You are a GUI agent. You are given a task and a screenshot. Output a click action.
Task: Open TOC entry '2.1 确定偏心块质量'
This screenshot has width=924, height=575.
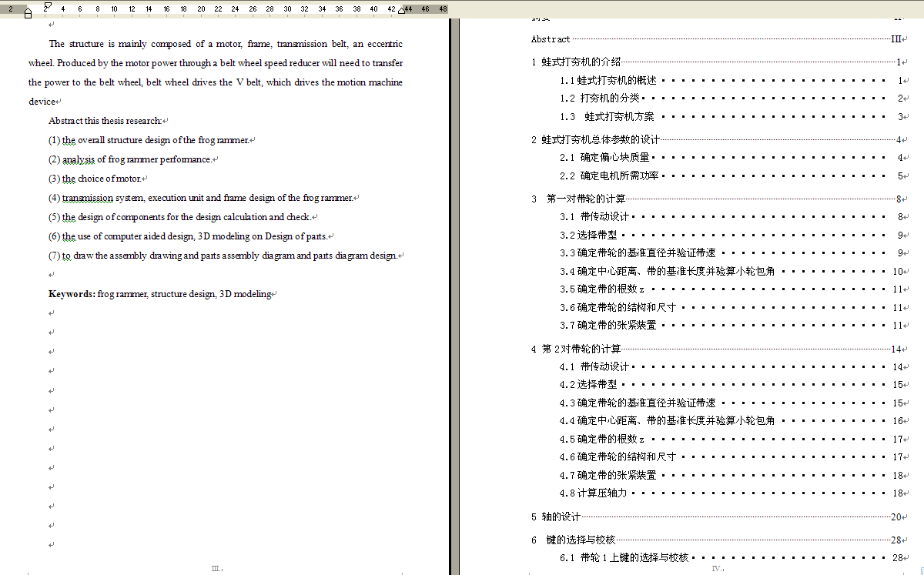[733, 158]
